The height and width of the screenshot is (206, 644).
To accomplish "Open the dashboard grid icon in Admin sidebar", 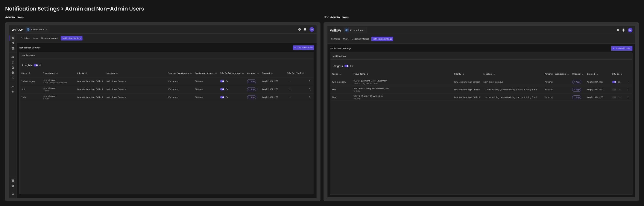I will [13, 43].
